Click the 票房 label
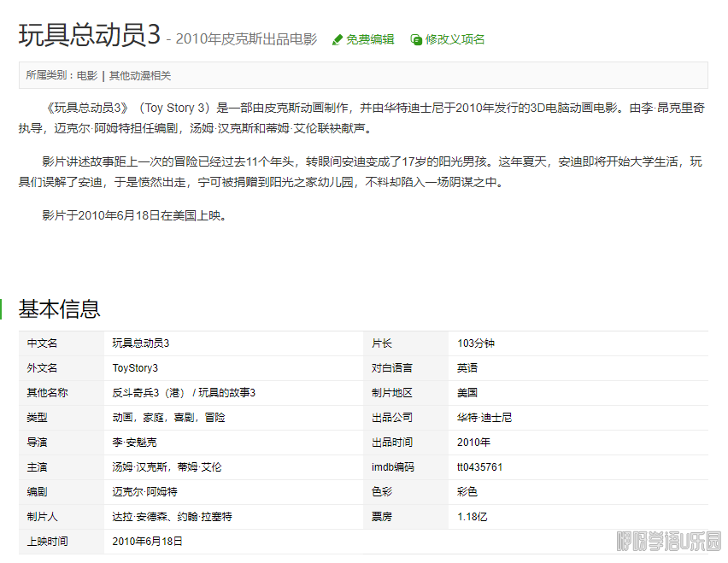Viewport: 728px width, 563px height. click(x=382, y=517)
